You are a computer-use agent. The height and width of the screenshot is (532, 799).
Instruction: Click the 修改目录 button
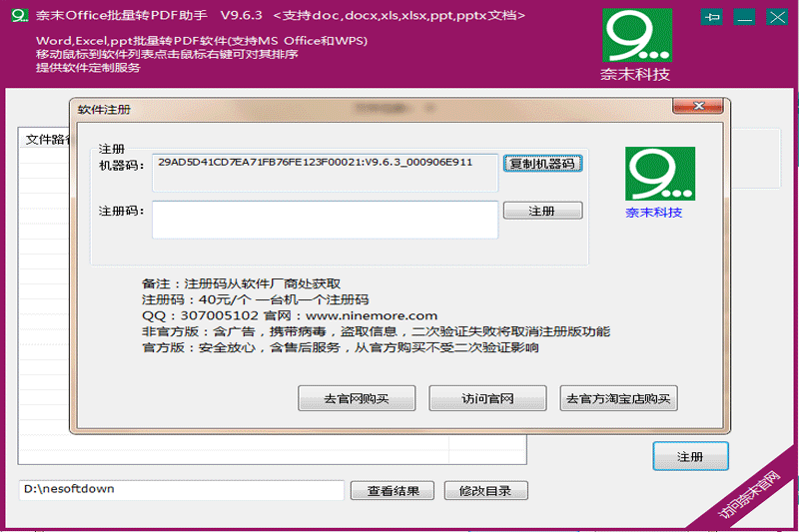486,490
